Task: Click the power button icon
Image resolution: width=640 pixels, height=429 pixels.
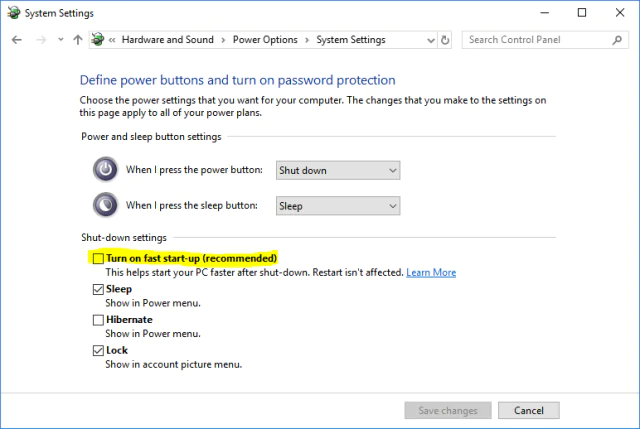Action: coord(104,170)
